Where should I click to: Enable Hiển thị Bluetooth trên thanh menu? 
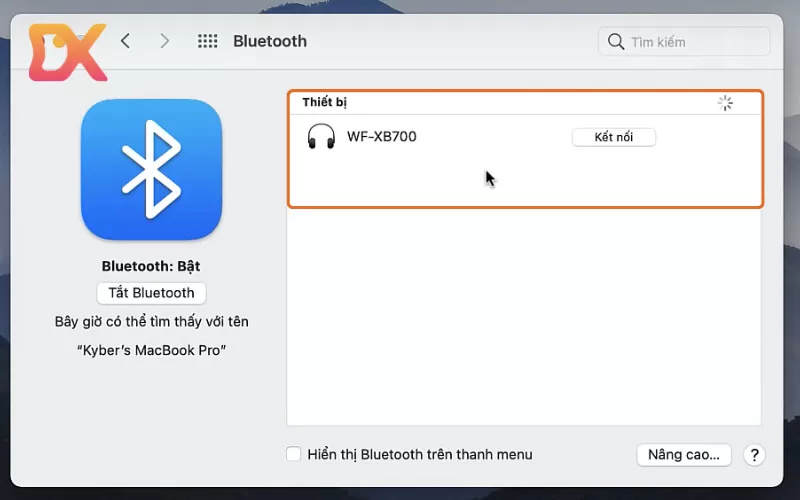coord(293,454)
